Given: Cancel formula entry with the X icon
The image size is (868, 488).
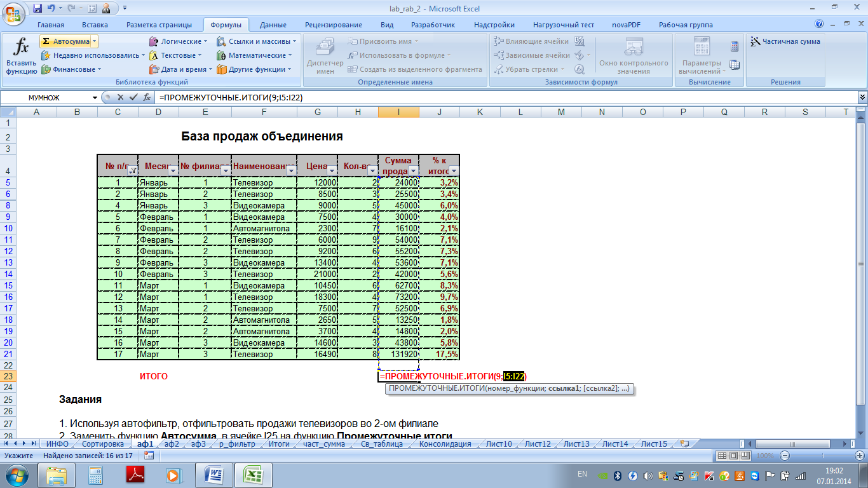Looking at the screenshot, I should click(x=121, y=98).
